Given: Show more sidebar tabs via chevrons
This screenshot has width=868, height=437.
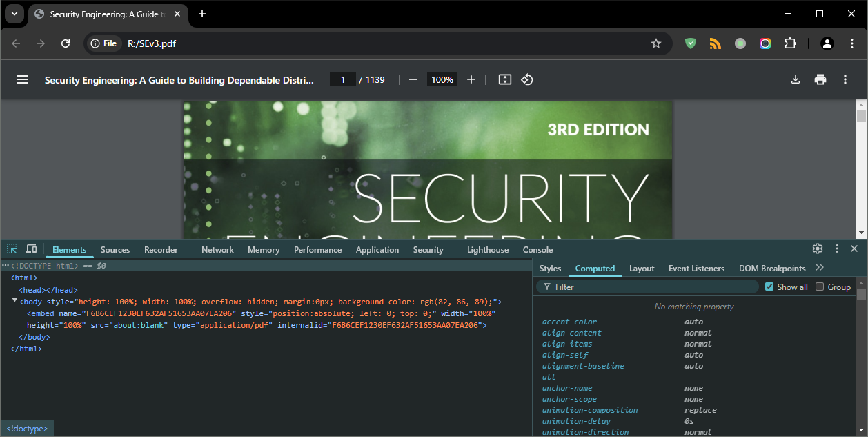Looking at the screenshot, I should [820, 268].
